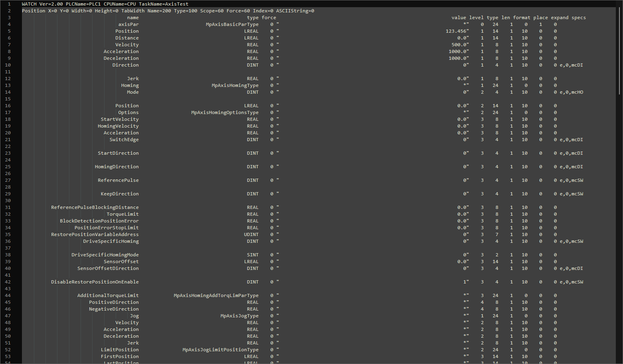Select the 'Scope=60' text
Viewport: 623px width, 364px height.
[212, 11]
